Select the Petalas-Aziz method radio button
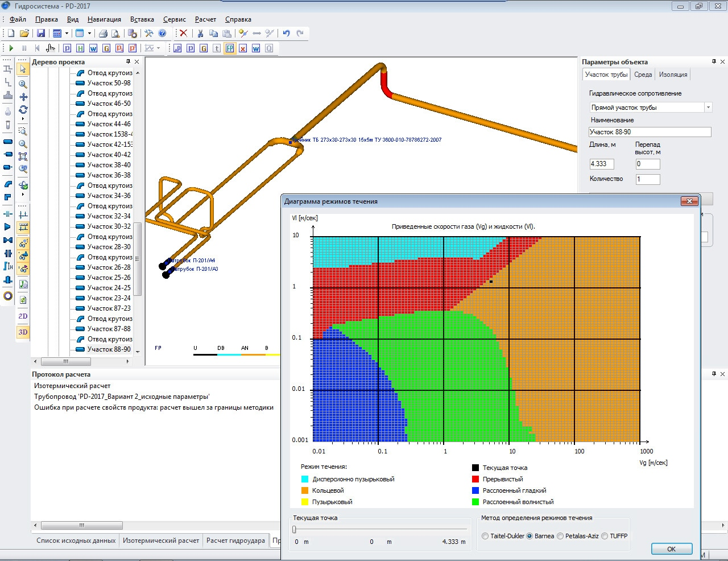The height and width of the screenshot is (561, 728). [560, 536]
